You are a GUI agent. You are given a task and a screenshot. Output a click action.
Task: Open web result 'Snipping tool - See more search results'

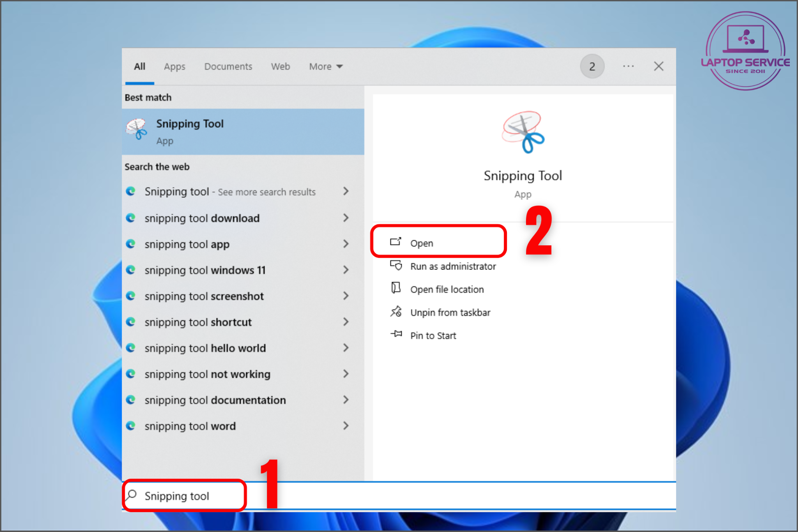(x=230, y=192)
